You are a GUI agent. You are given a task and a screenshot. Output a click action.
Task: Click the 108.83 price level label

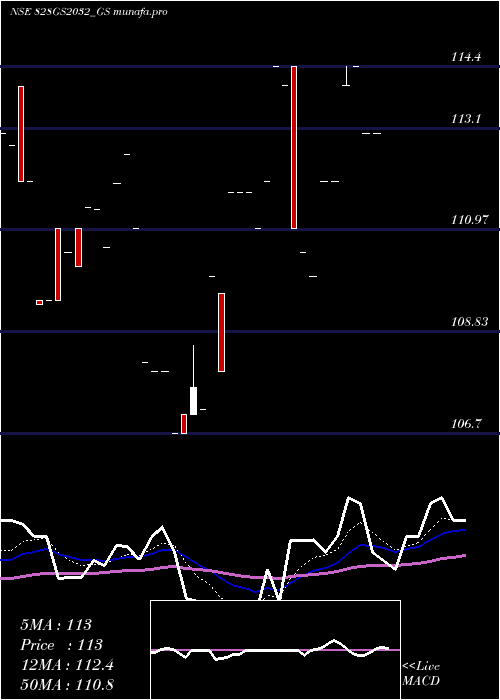[x=471, y=321]
